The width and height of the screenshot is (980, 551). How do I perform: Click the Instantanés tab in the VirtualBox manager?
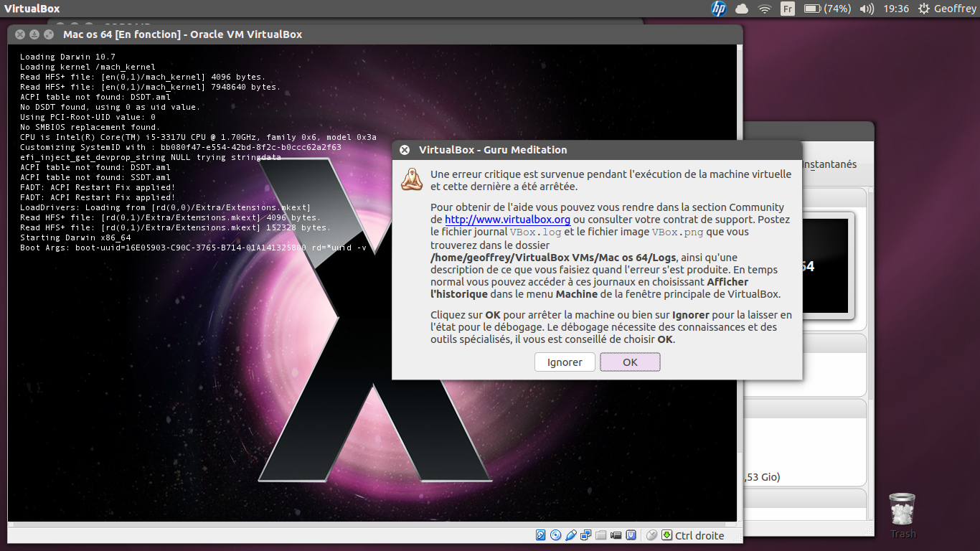(x=829, y=164)
